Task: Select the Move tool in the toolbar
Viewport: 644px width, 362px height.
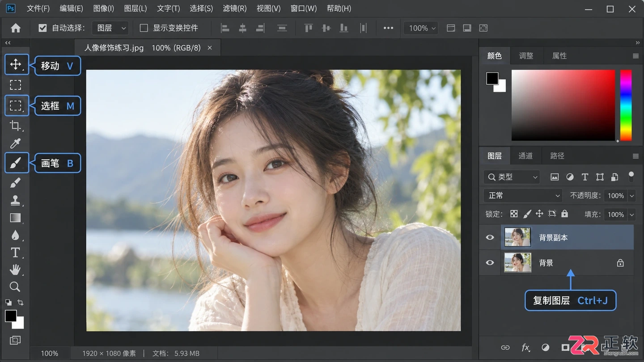Action: (x=16, y=64)
